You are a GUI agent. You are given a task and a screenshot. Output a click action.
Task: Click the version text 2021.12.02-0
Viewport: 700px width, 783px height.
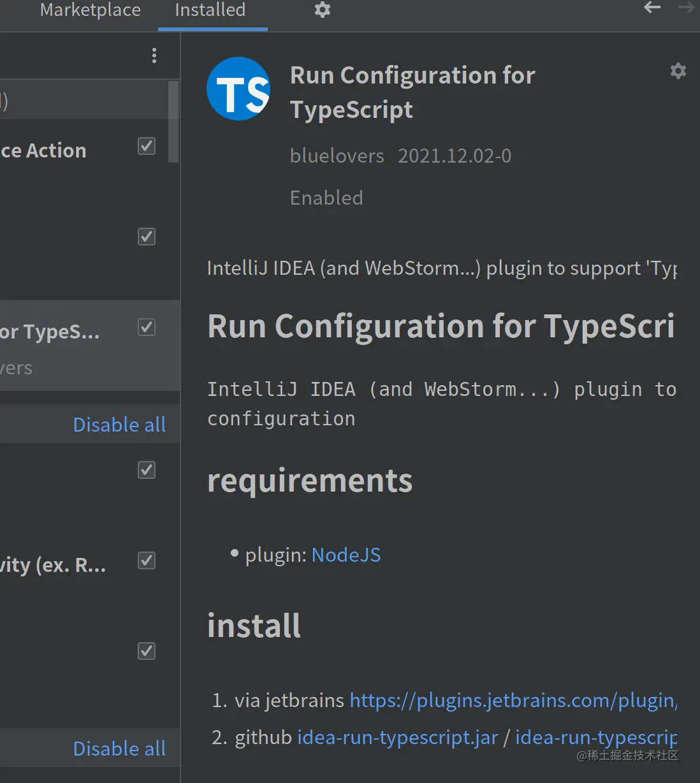pos(455,156)
